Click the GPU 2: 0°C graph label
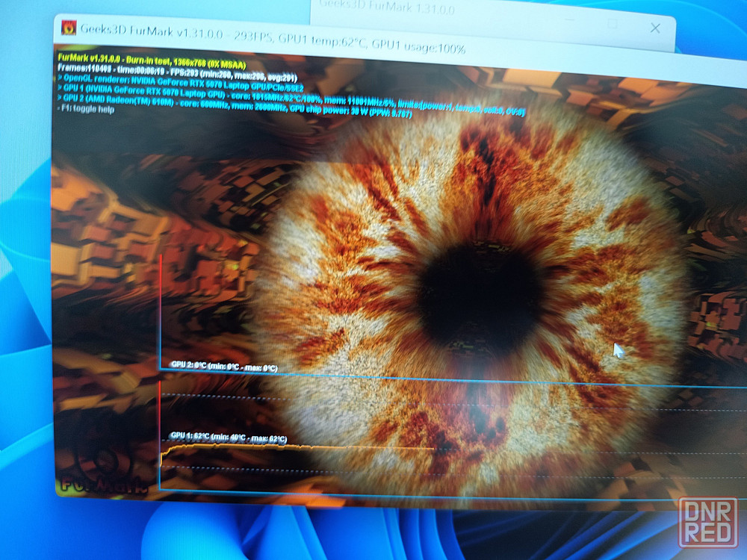This screenshot has height=560, width=747. (224, 366)
